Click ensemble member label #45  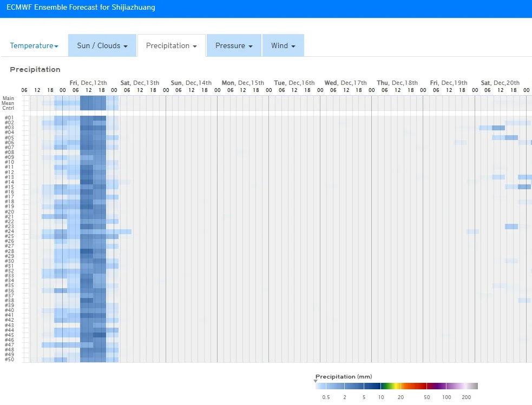pyautogui.click(x=10, y=335)
